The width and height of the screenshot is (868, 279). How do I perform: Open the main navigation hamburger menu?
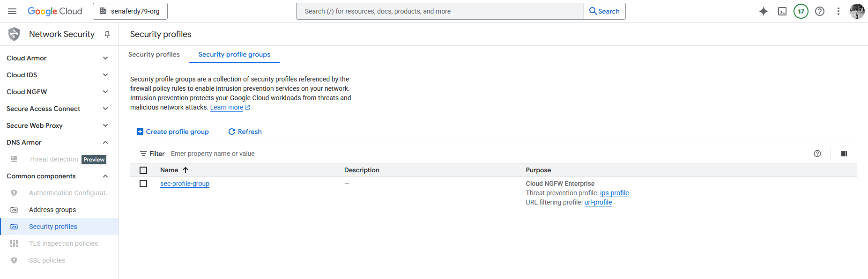pyautogui.click(x=12, y=11)
